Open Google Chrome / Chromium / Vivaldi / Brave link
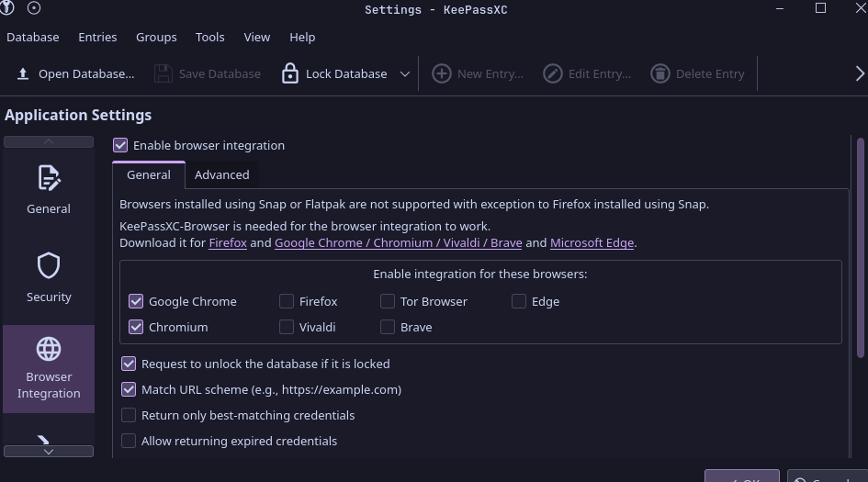Viewport: 868px width, 482px height. pos(398,243)
